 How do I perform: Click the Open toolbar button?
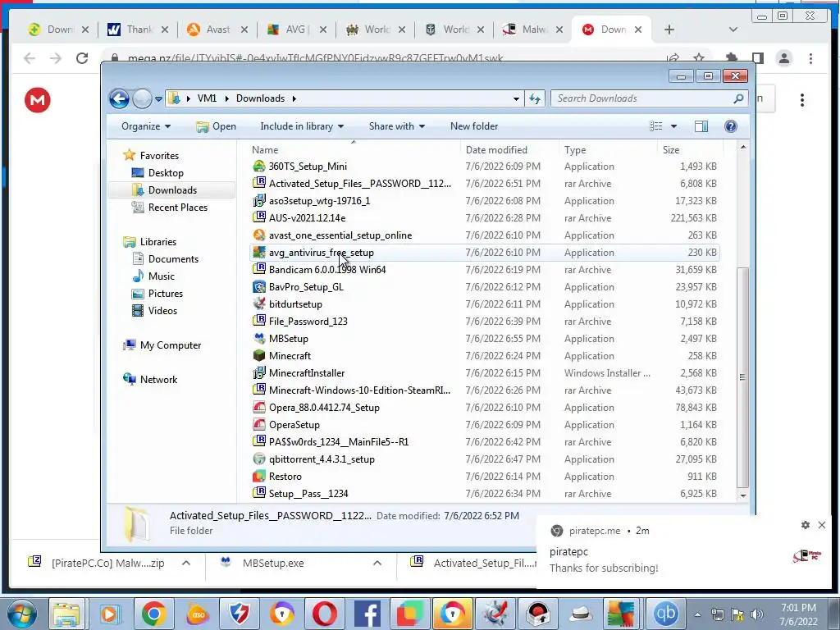coord(217,126)
